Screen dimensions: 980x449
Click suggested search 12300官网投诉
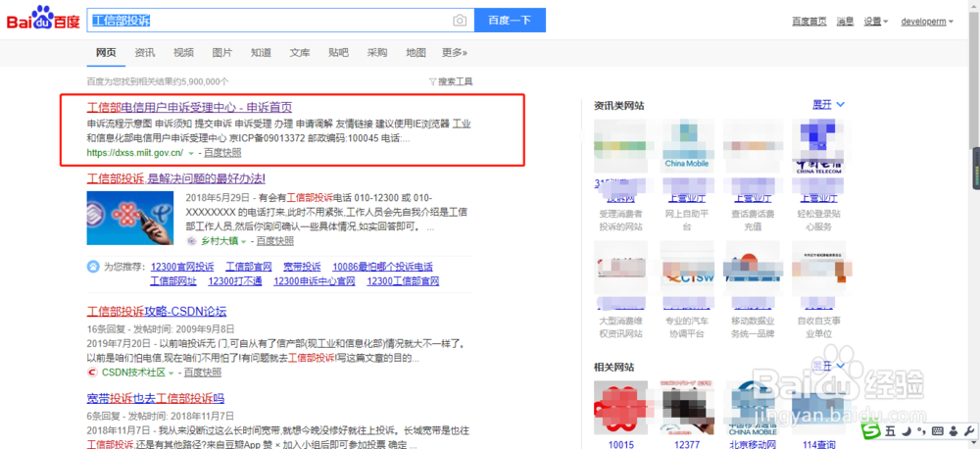click(x=182, y=267)
